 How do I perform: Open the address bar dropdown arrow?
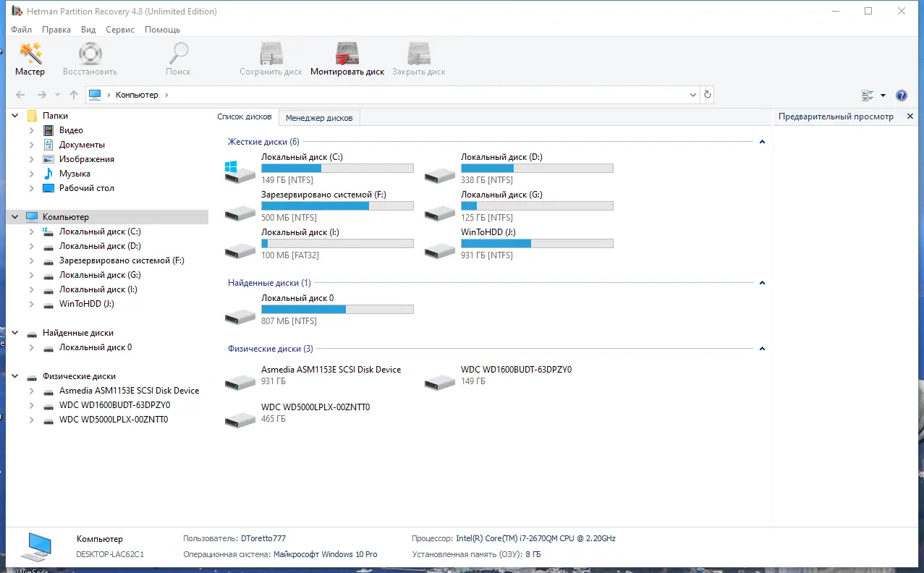pyautogui.click(x=692, y=94)
